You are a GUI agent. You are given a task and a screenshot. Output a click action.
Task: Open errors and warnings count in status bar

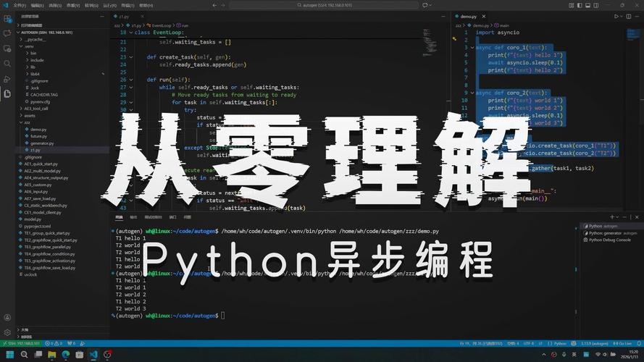tap(54, 343)
